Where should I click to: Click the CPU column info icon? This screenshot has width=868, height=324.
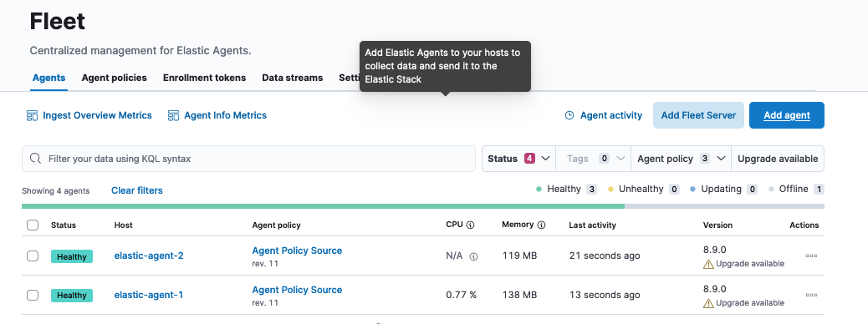pos(471,225)
